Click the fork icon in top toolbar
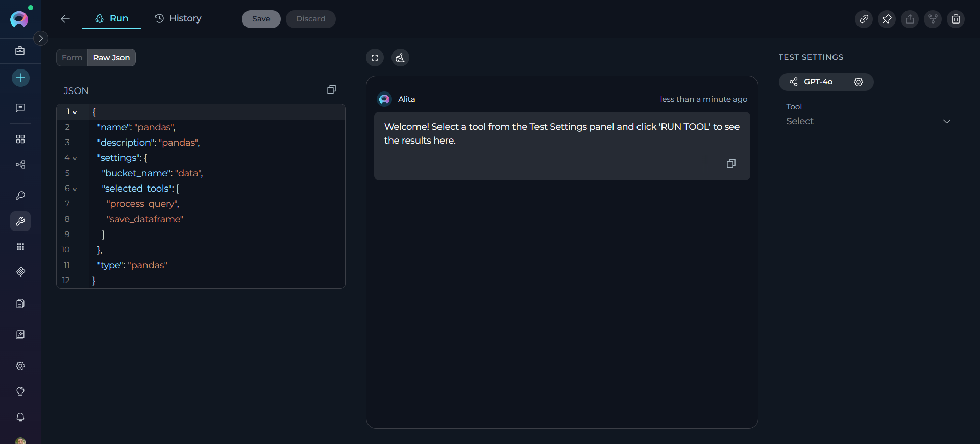The width and height of the screenshot is (980, 444). pos(933,19)
